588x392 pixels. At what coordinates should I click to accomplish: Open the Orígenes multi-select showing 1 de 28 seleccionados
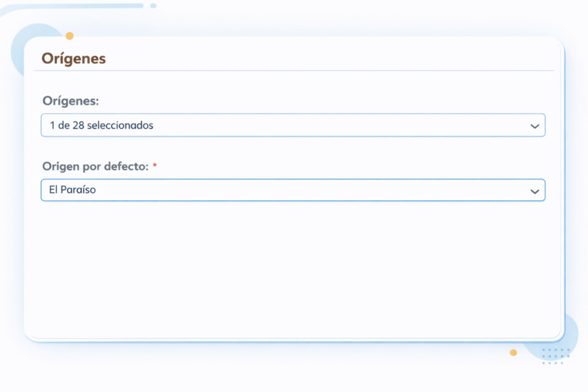(x=293, y=125)
